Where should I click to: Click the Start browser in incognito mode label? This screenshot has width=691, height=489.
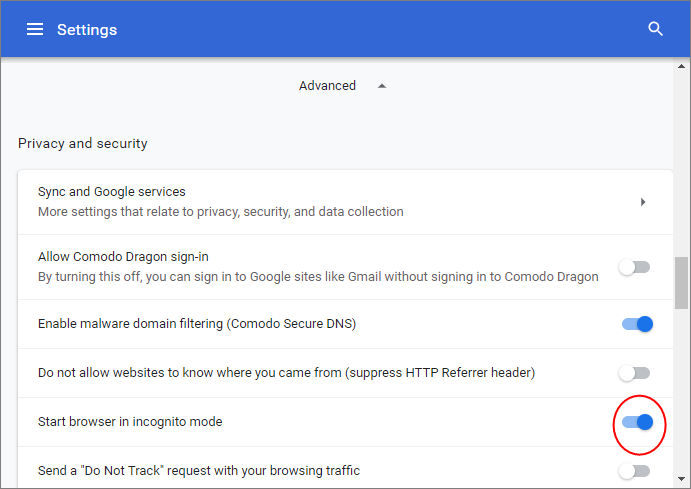(x=130, y=422)
